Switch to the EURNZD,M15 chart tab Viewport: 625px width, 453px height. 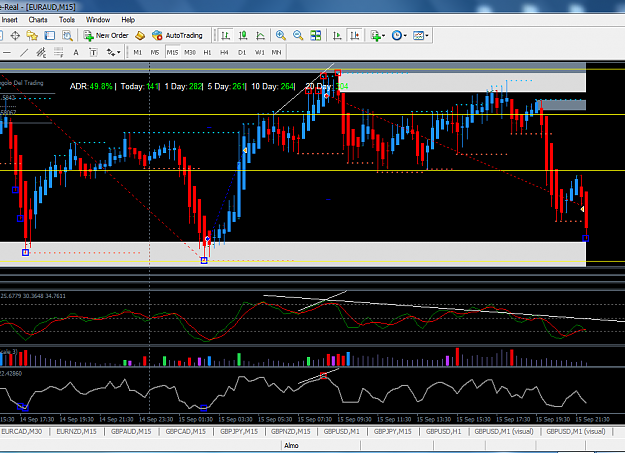(x=77, y=431)
